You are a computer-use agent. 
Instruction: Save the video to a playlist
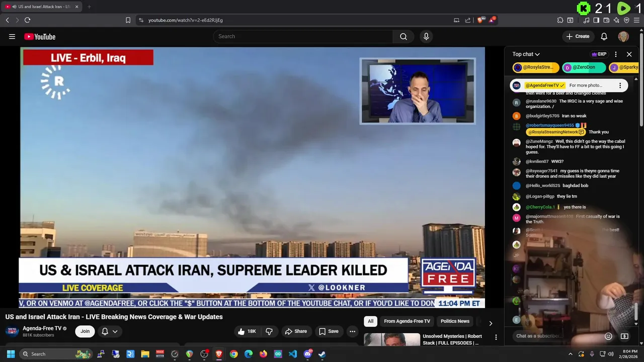[329, 331]
